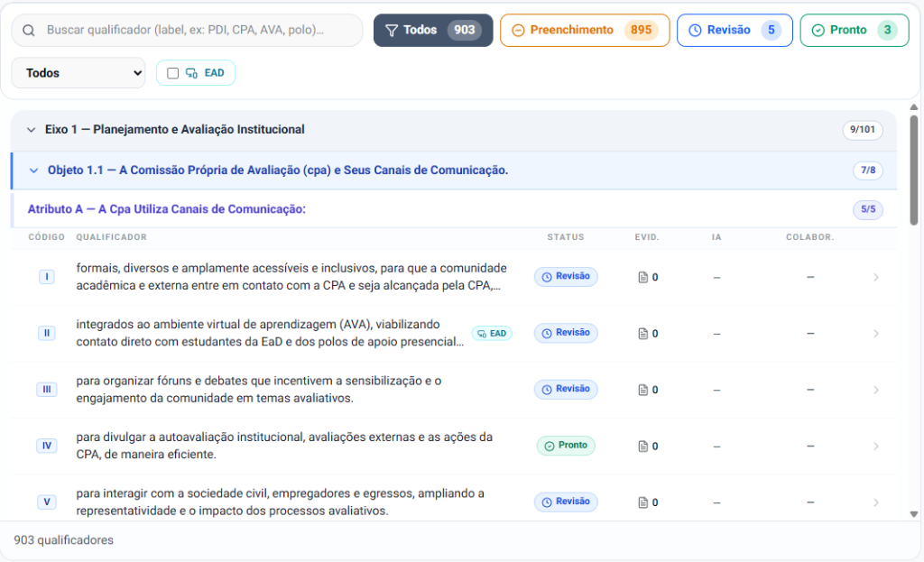Screen dimensions: 924x562
Task: Collapse Eixo 1 Planejamento e Avaliação Institucional
Action: coord(32,130)
